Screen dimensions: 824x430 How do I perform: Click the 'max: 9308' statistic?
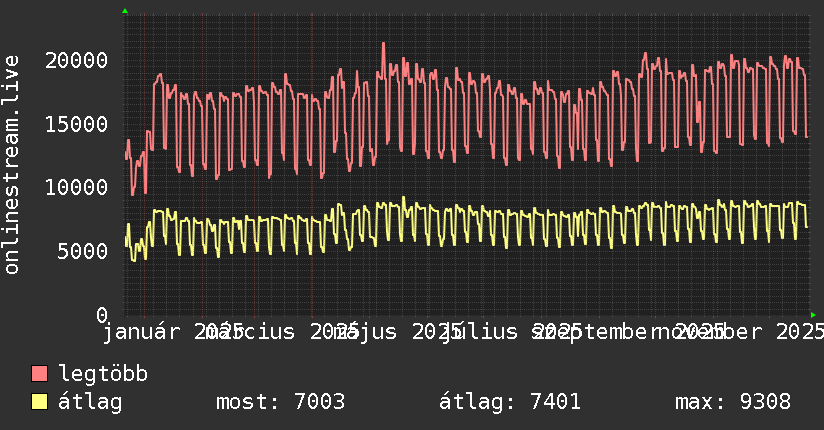[x=733, y=402]
